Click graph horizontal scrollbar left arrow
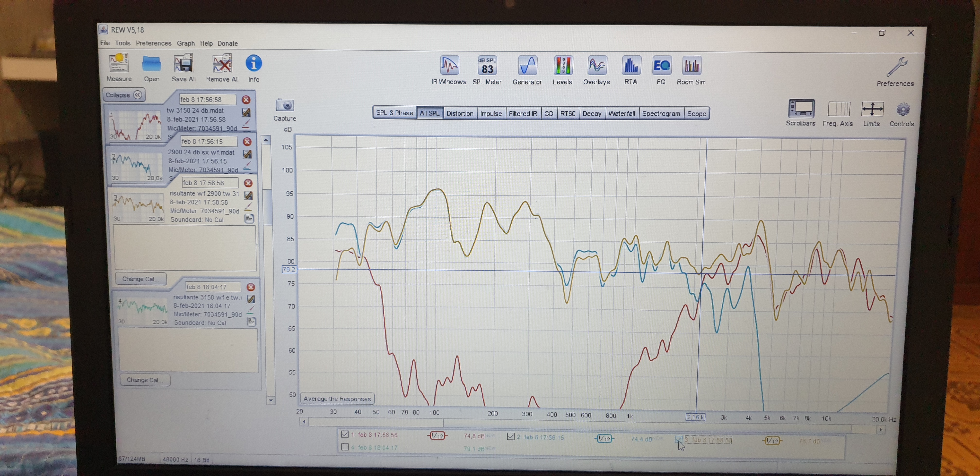The image size is (980, 476). point(304,421)
